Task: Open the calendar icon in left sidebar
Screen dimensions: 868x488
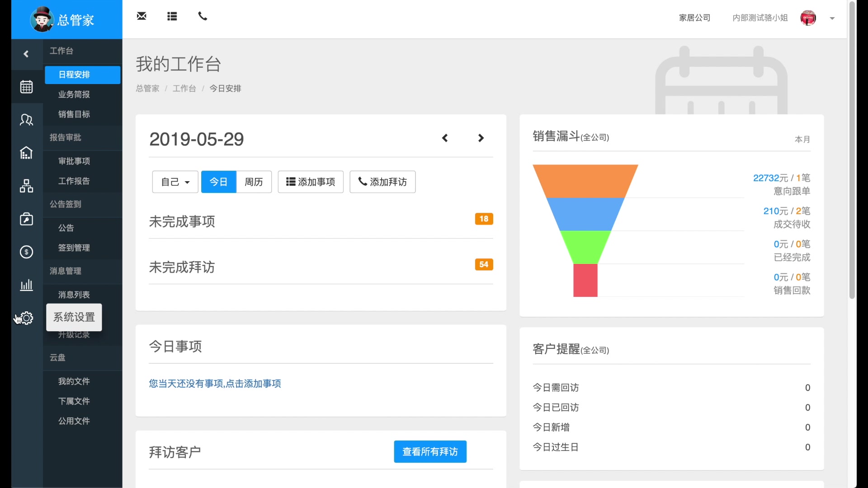Action: [26, 86]
